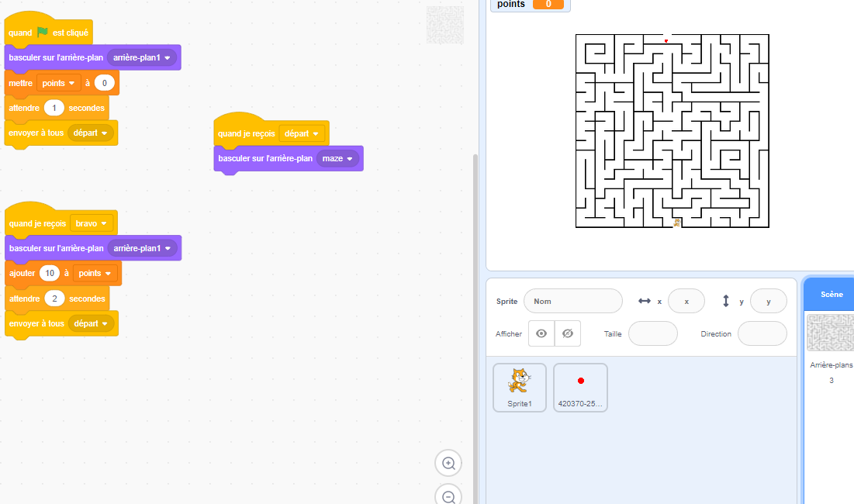
Task: Click the small cat sprite at the maze bottom
Action: (677, 223)
